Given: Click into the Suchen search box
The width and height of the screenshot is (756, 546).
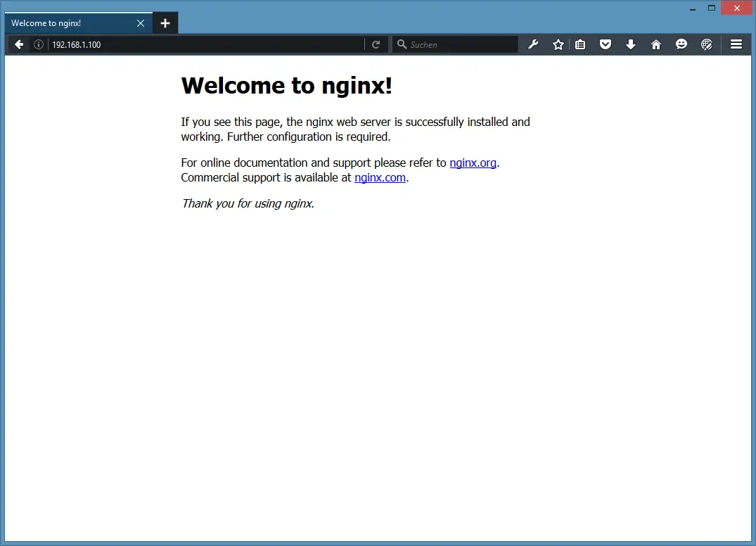Looking at the screenshot, I should (x=461, y=44).
